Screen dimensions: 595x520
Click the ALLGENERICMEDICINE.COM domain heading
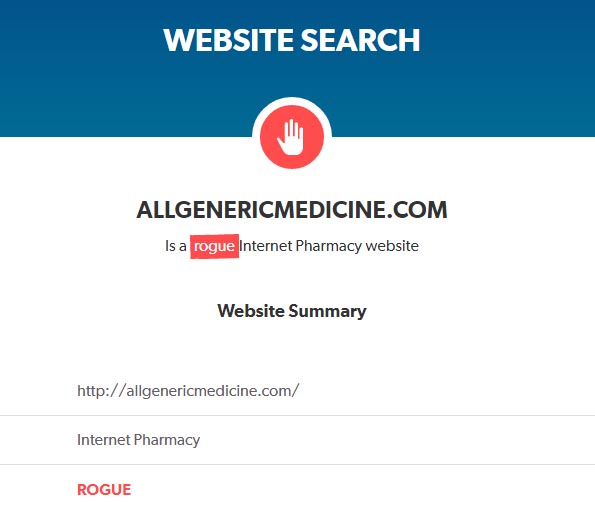pyautogui.click(x=292, y=210)
